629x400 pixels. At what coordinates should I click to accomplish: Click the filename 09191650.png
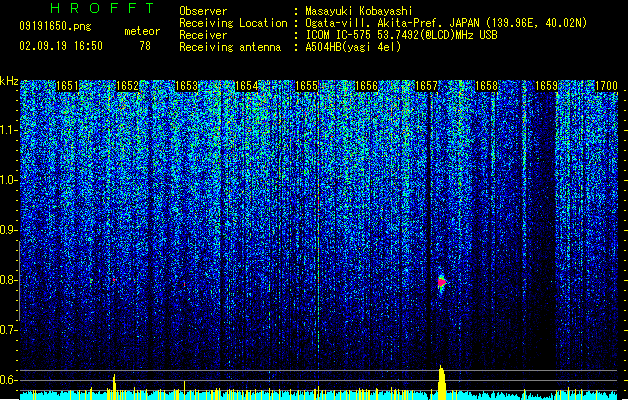(x=55, y=26)
